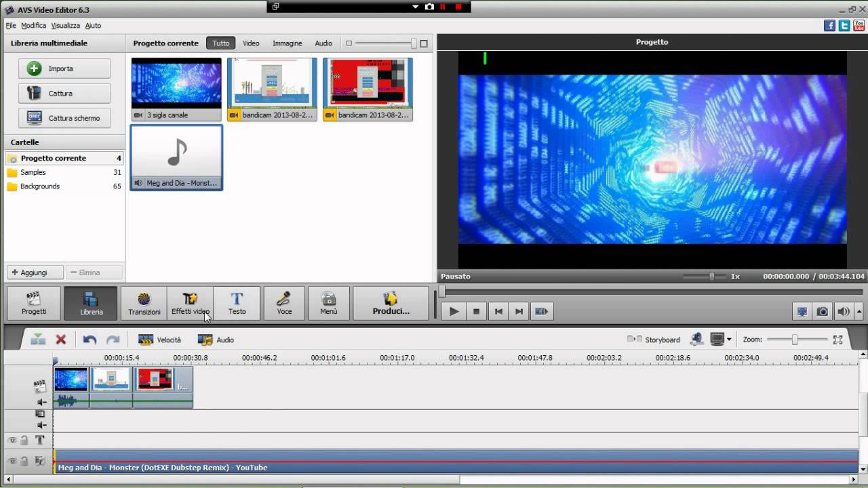
Task: Click the Aggiungi folder button
Action: coord(35,272)
